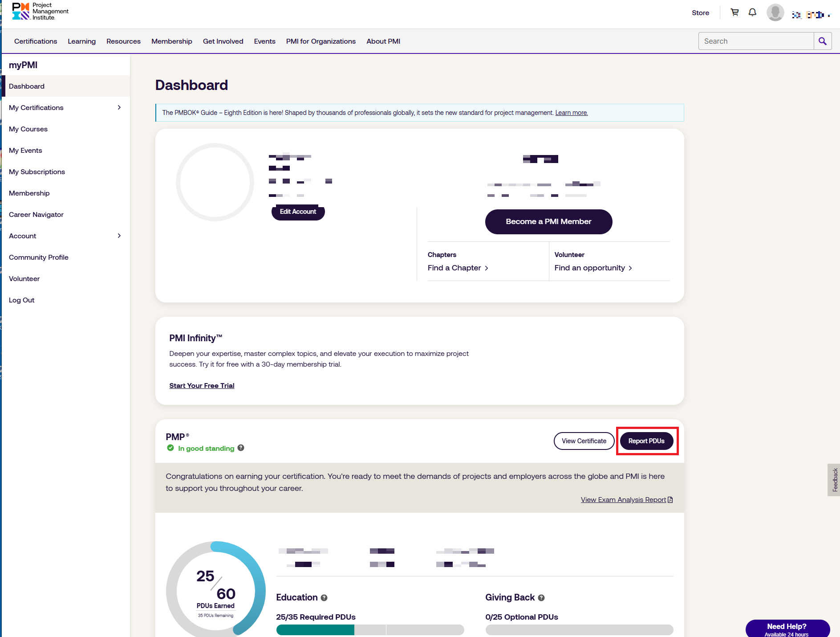Open the Certifications top menu
Image resolution: width=840 pixels, height=637 pixels.
point(36,41)
